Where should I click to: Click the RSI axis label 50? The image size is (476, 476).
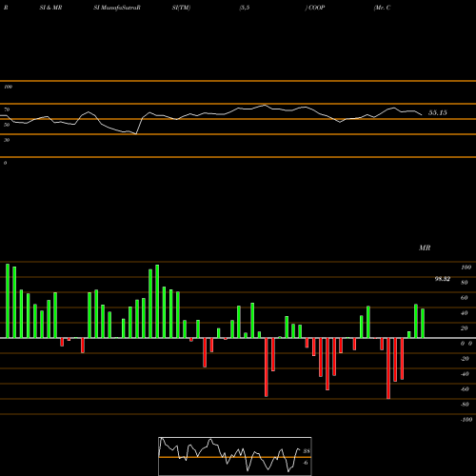point(7,125)
